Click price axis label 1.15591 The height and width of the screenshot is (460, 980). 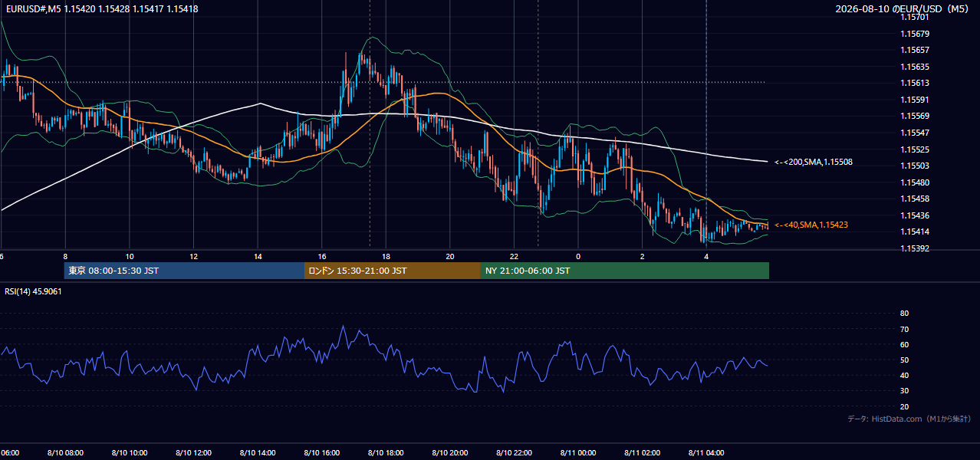[914, 100]
